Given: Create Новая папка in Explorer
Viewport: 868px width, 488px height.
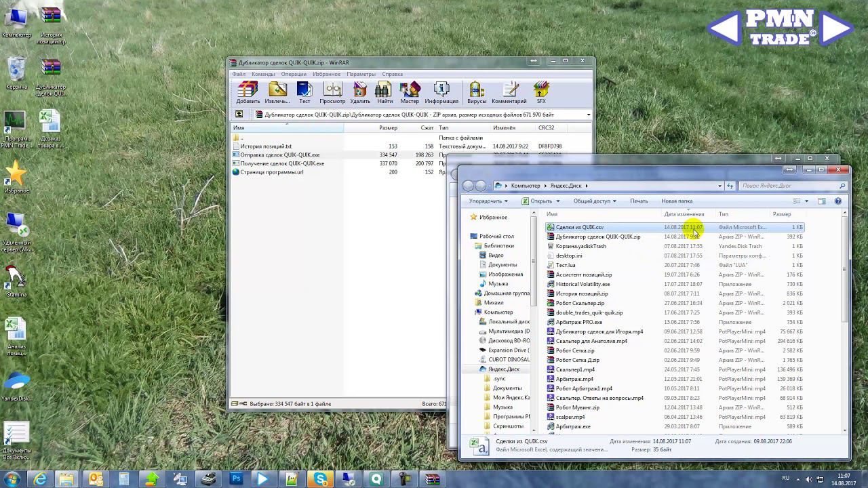Looking at the screenshot, I should [x=677, y=201].
